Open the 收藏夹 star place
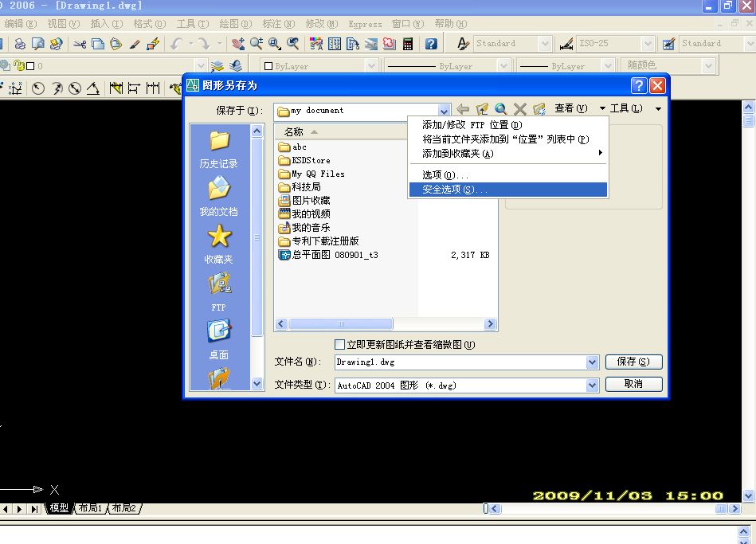Screen dimensions: 756x544 (x=219, y=244)
